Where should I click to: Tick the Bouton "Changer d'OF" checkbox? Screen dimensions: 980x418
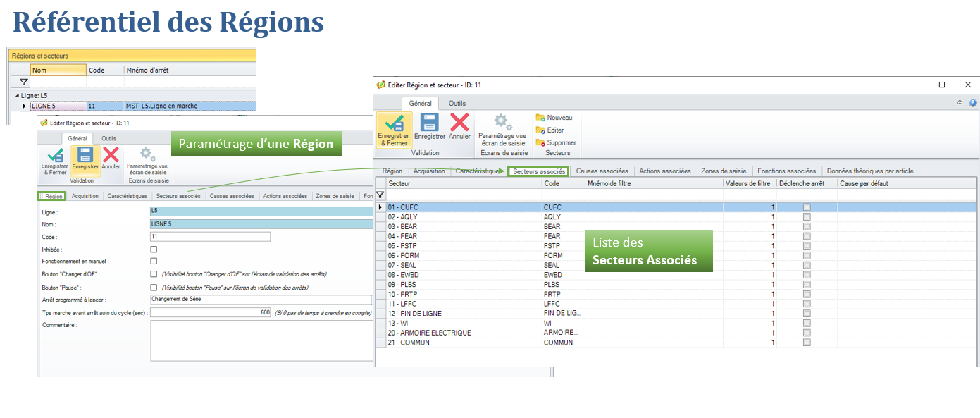point(154,274)
